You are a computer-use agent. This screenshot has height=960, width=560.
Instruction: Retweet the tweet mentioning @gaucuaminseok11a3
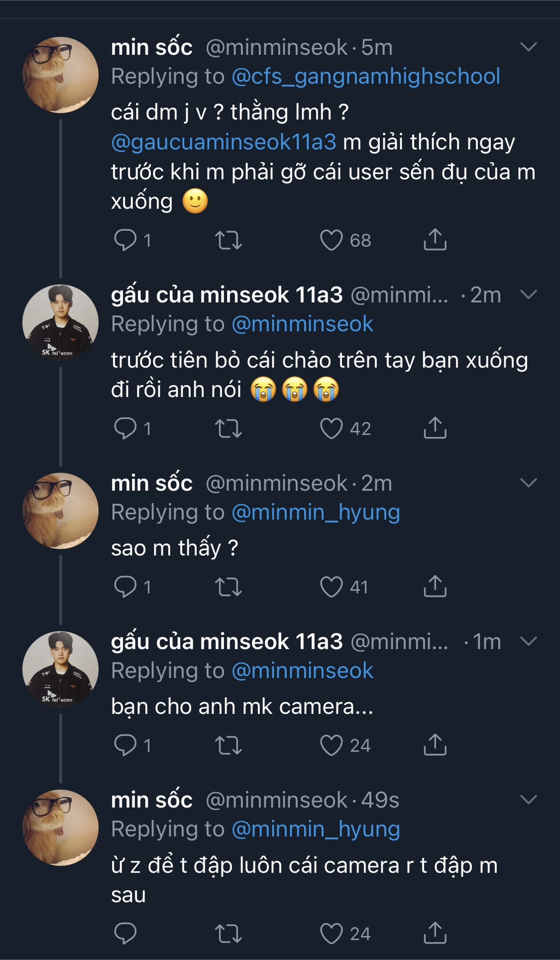228,240
